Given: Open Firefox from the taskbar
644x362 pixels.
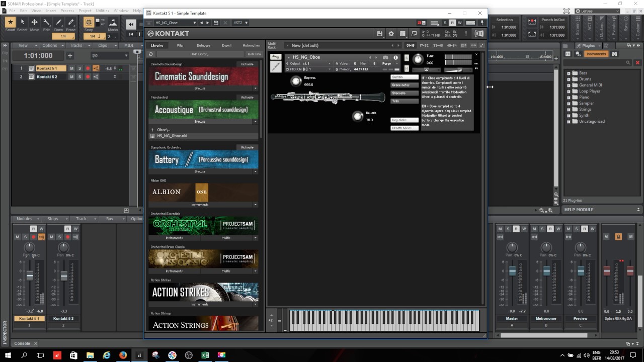Looking at the screenshot, I should (123, 355).
